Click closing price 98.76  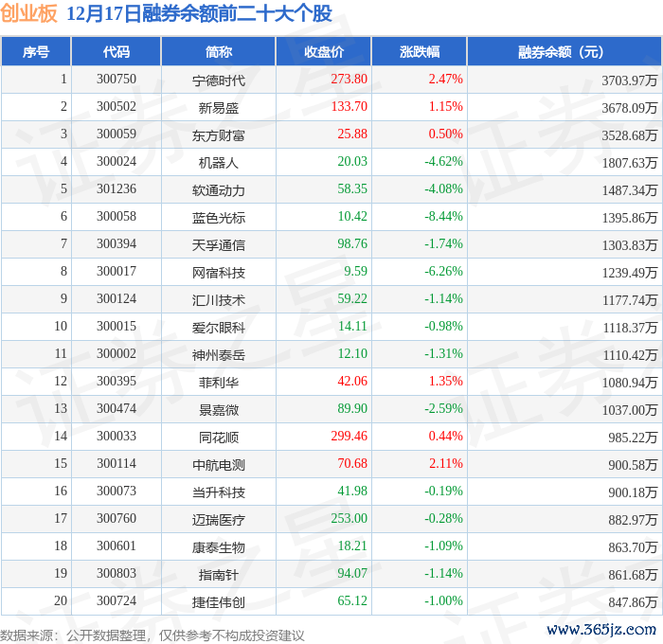352,244
